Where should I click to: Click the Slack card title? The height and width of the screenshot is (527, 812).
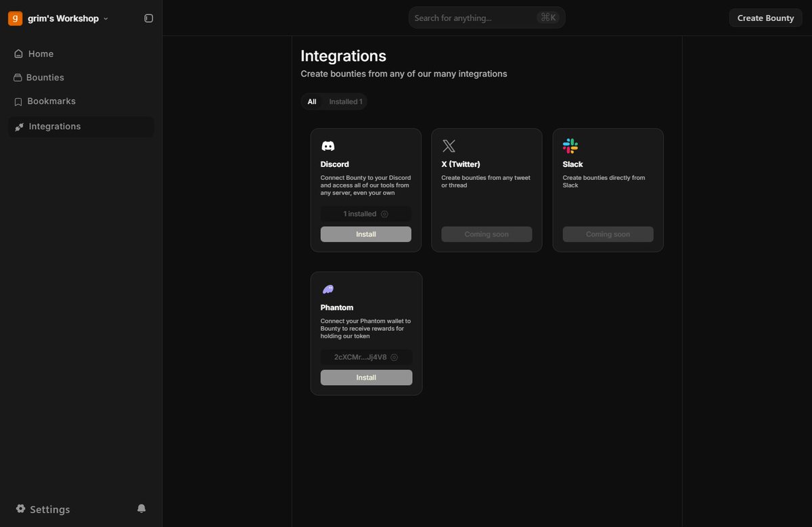point(572,164)
